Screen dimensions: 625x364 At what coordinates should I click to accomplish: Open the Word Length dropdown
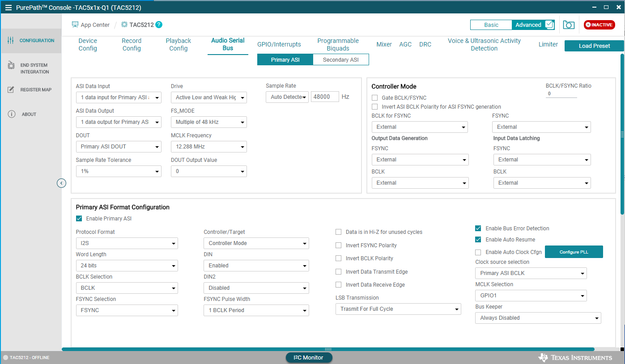(127, 266)
